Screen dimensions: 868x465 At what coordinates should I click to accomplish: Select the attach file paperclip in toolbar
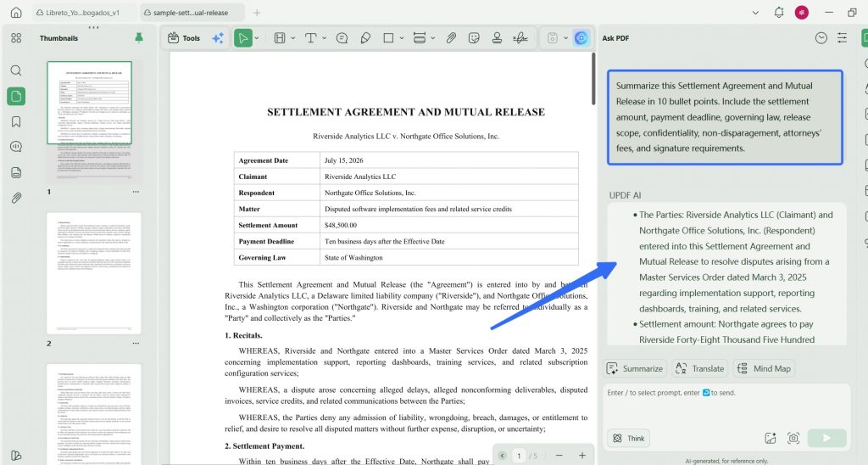point(451,37)
